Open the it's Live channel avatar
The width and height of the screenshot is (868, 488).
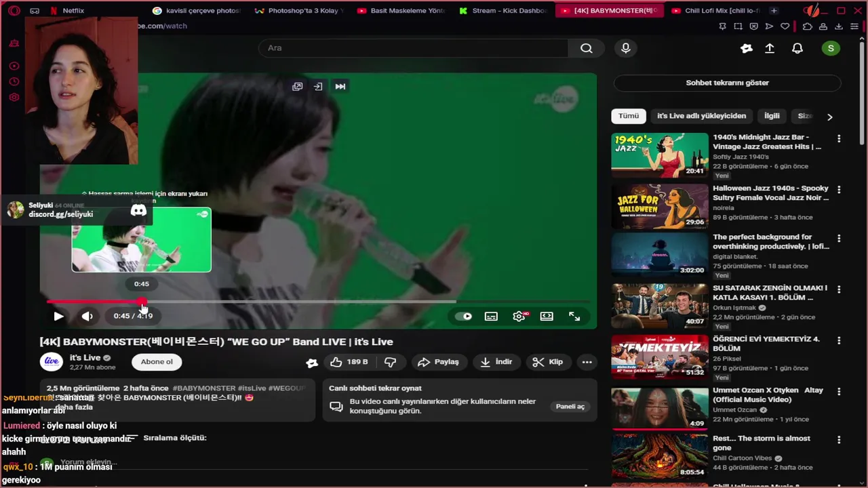tap(52, 362)
